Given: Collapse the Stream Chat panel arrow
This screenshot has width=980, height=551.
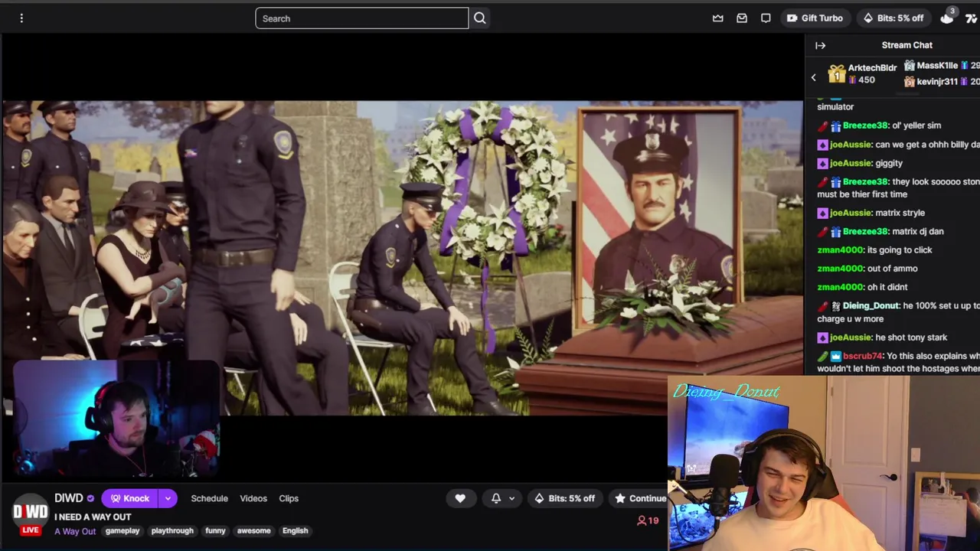Looking at the screenshot, I should tap(820, 45).
